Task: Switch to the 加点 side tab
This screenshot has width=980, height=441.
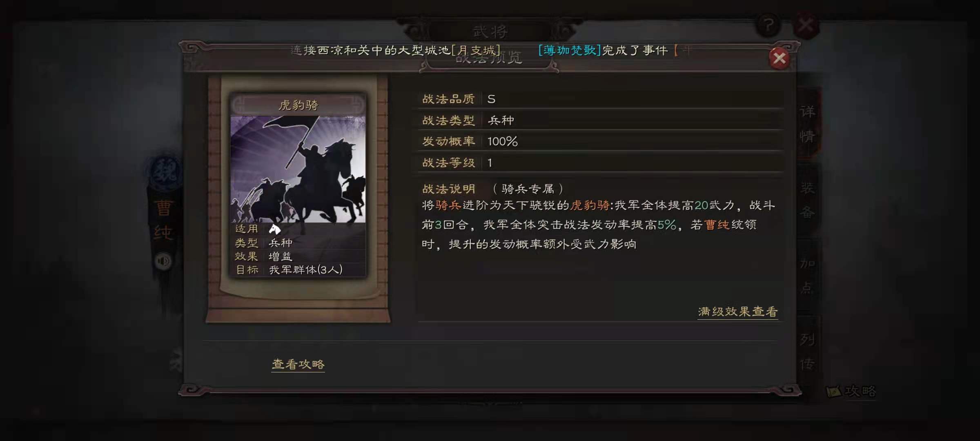Action: click(807, 276)
